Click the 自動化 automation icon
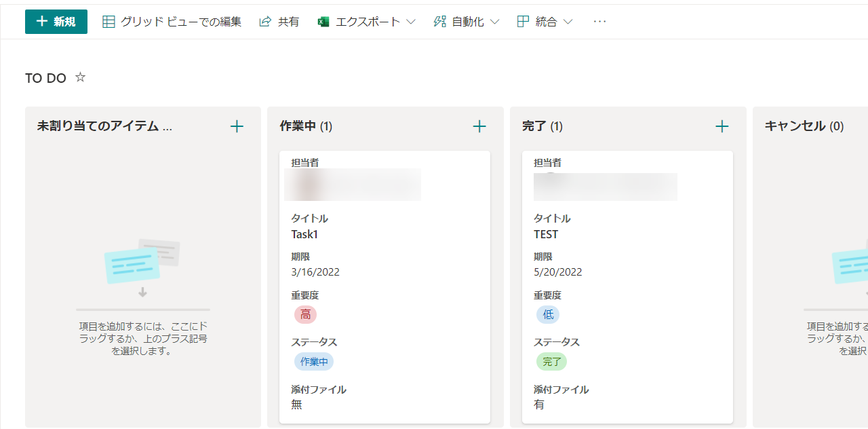 [x=440, y=22]
